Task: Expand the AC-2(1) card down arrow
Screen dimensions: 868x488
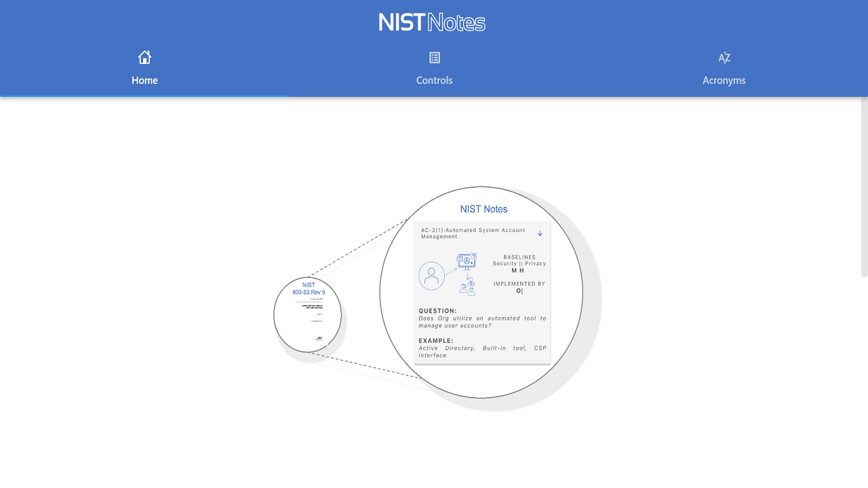Action: click(x=540, y=233)
